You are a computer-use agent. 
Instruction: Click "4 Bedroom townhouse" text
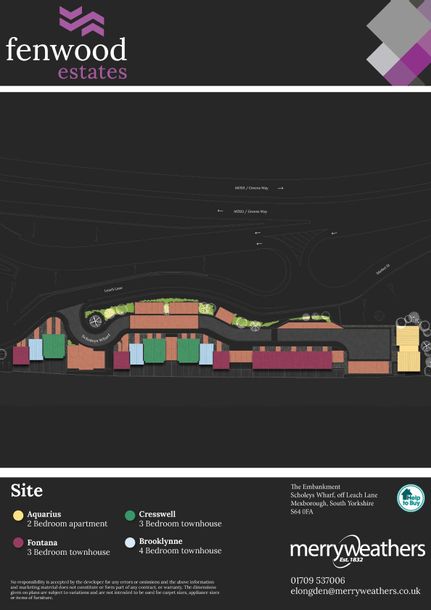click(180, 551)
